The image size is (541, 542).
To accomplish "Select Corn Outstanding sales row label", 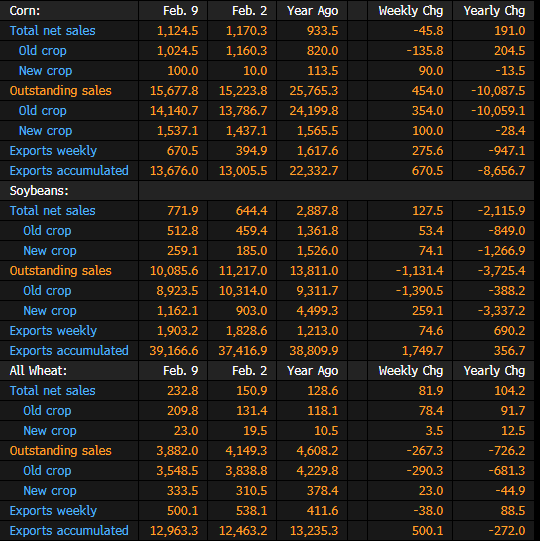I will point(60,91).
